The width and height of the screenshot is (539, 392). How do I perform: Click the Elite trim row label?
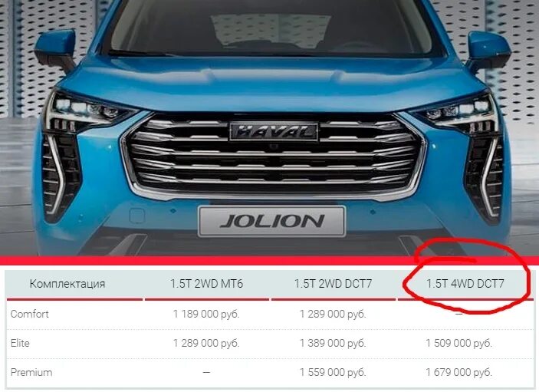(20, 343)
